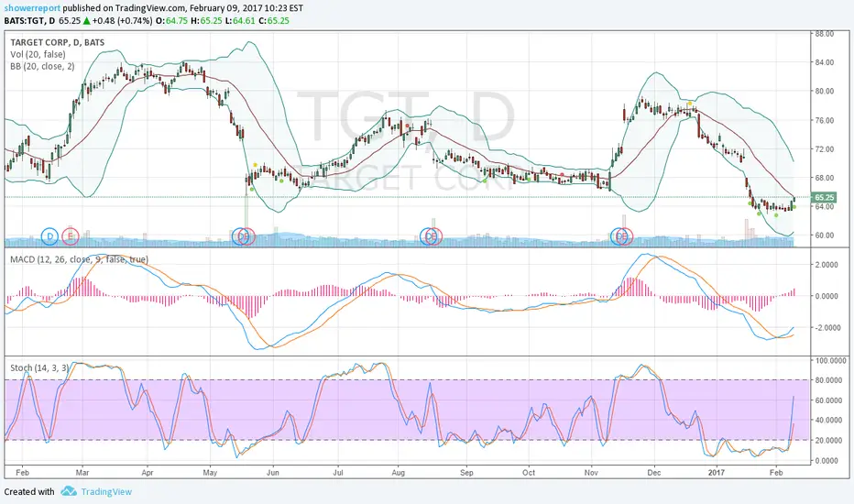The width and height of the screenshot is (854, 504).
Task: Click the '2017' label on time axis
Action: click(x=717, y=473)
